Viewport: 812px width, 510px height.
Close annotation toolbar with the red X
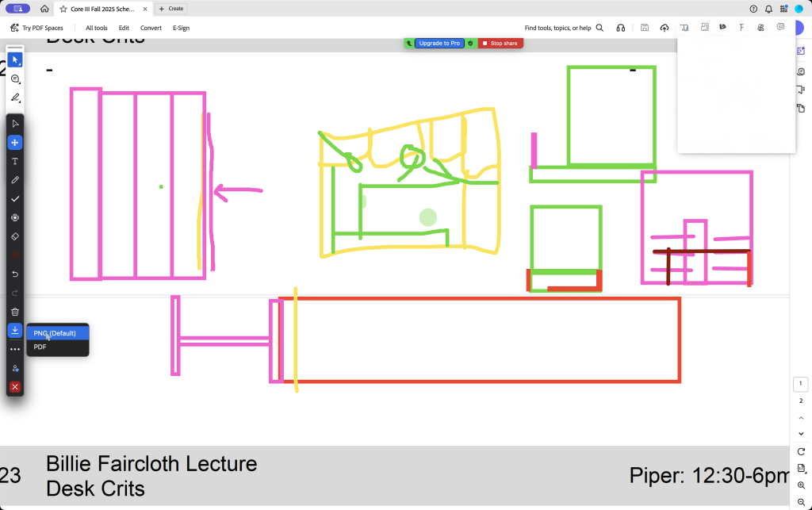coord(15,387)
